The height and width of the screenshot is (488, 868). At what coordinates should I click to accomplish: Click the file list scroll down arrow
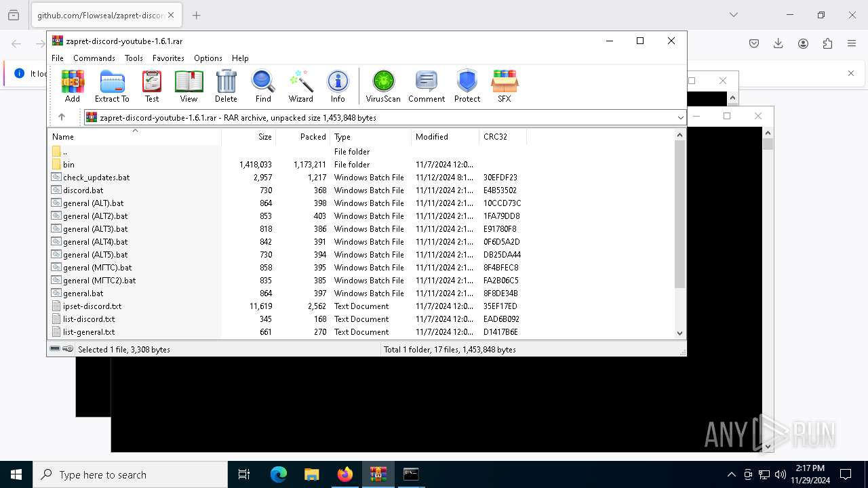click(680, 333)
